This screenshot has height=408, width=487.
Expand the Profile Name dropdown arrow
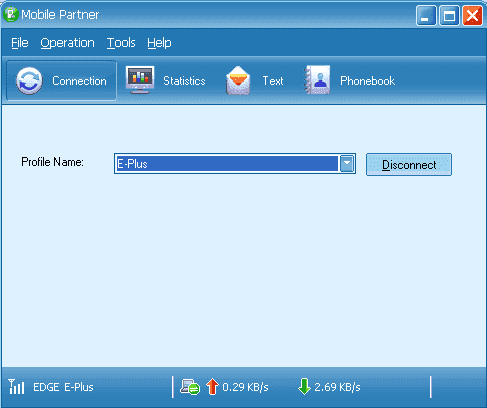347,164
